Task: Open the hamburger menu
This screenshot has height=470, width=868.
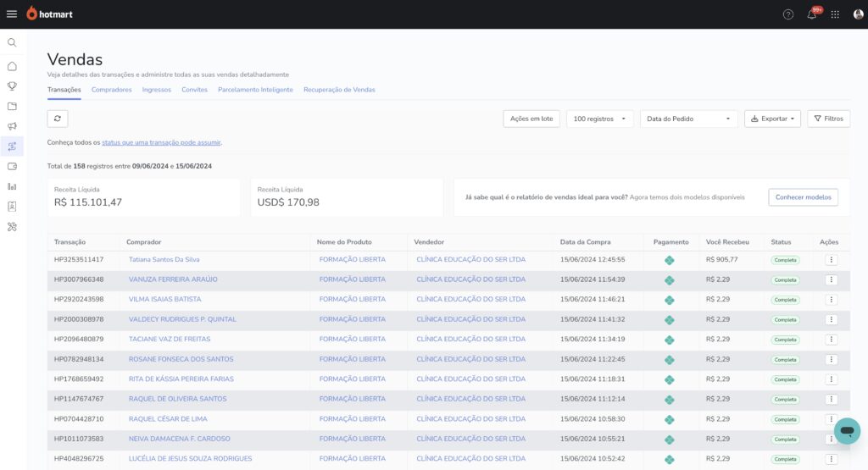Action: 12,14
